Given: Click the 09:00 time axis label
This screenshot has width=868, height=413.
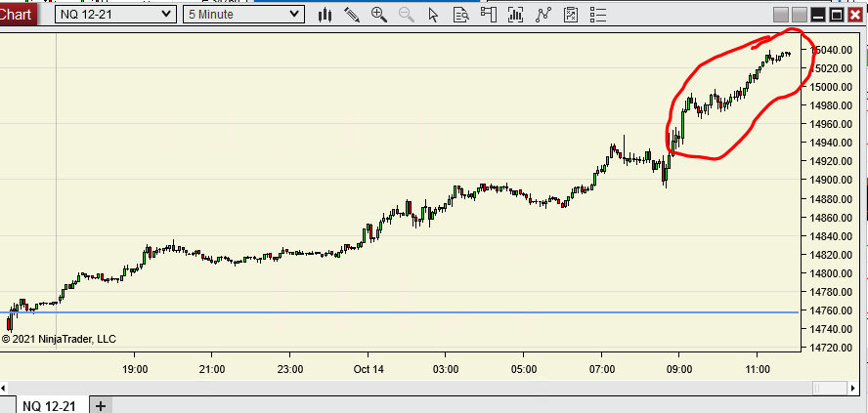Looking at the screenshot, I should 679,369.
